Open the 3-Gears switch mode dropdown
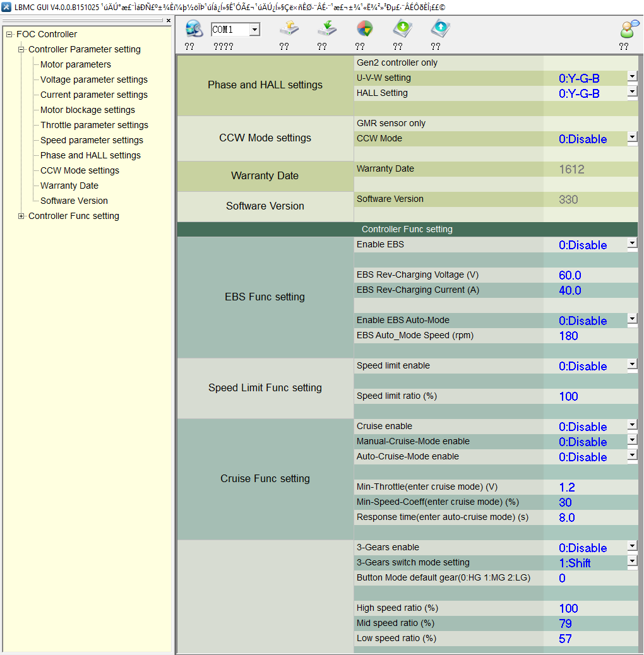 tap(632, 561)
